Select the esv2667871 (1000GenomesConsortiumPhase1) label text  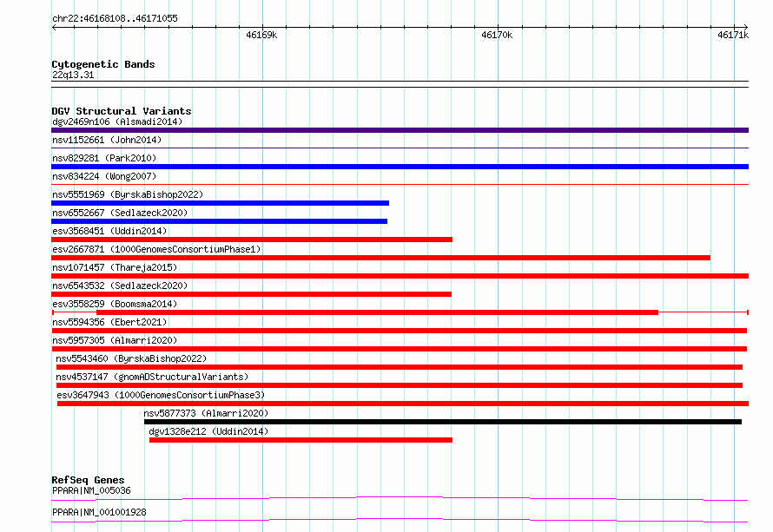coord(156,249)
